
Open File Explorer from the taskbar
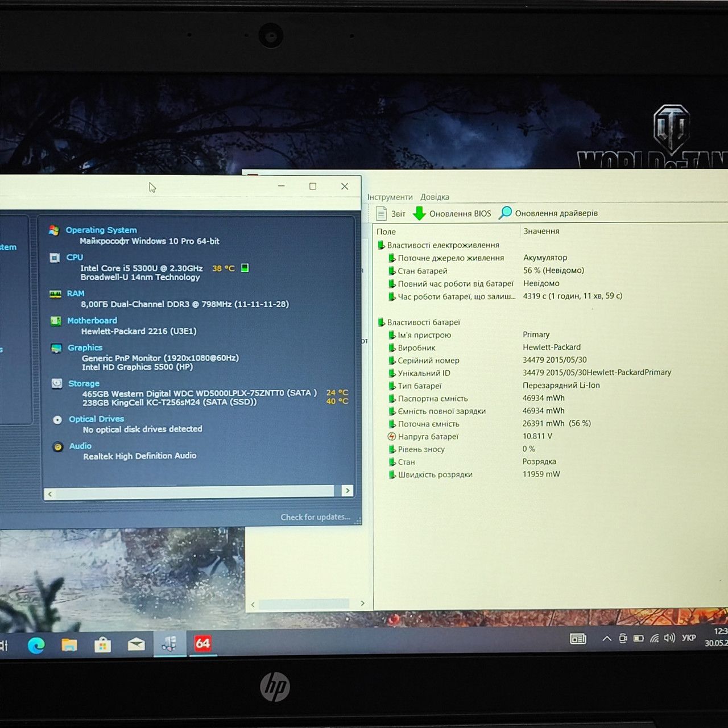point(69,645)
